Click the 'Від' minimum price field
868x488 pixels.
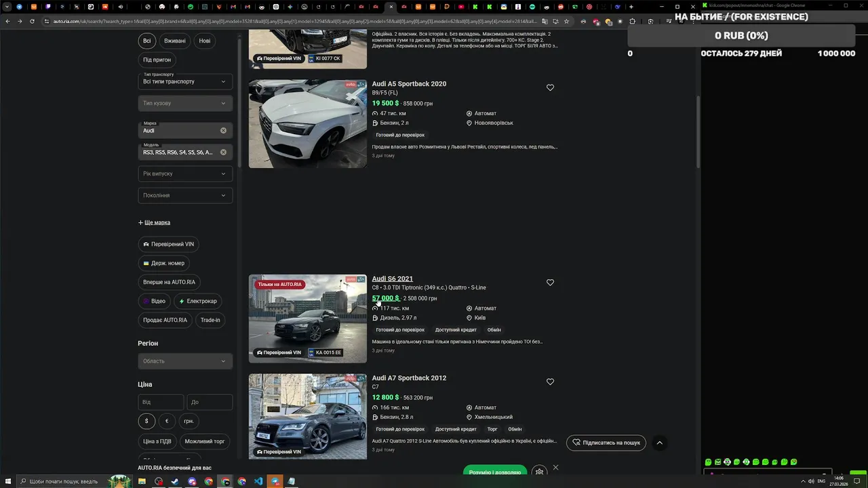[161, 402]
